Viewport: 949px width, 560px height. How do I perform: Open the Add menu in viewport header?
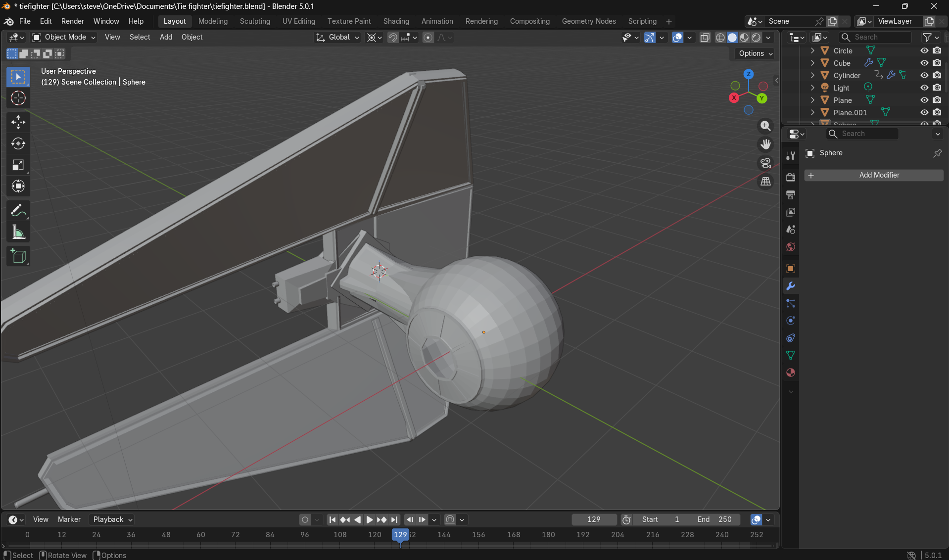(166, 37)
